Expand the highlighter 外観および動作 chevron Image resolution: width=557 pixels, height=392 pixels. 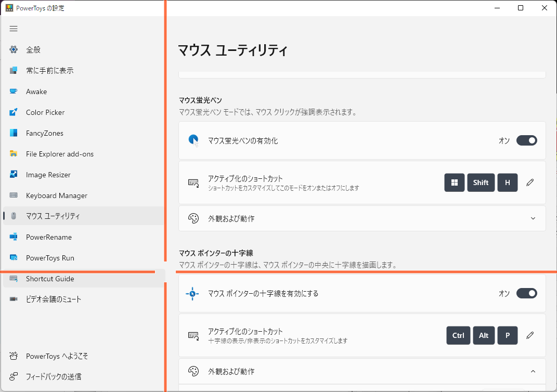click(x=533, y=218)
